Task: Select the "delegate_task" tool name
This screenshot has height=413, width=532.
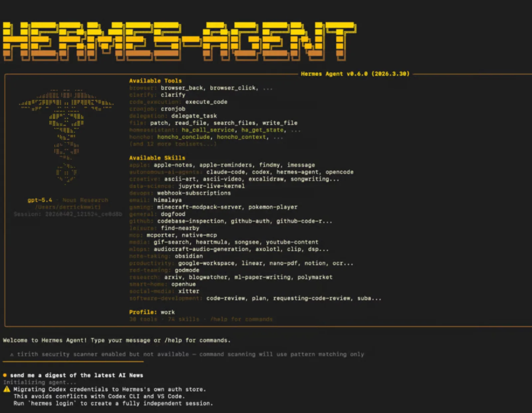Action: point(194,116)
